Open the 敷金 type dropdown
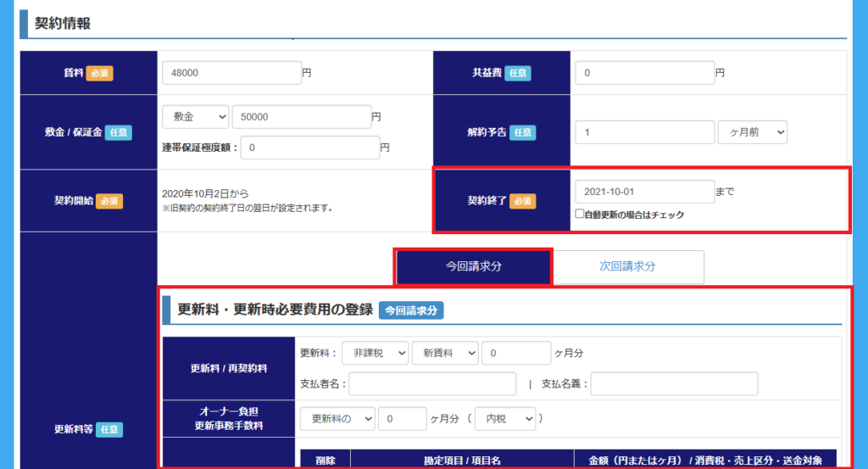 coord(195,116)
